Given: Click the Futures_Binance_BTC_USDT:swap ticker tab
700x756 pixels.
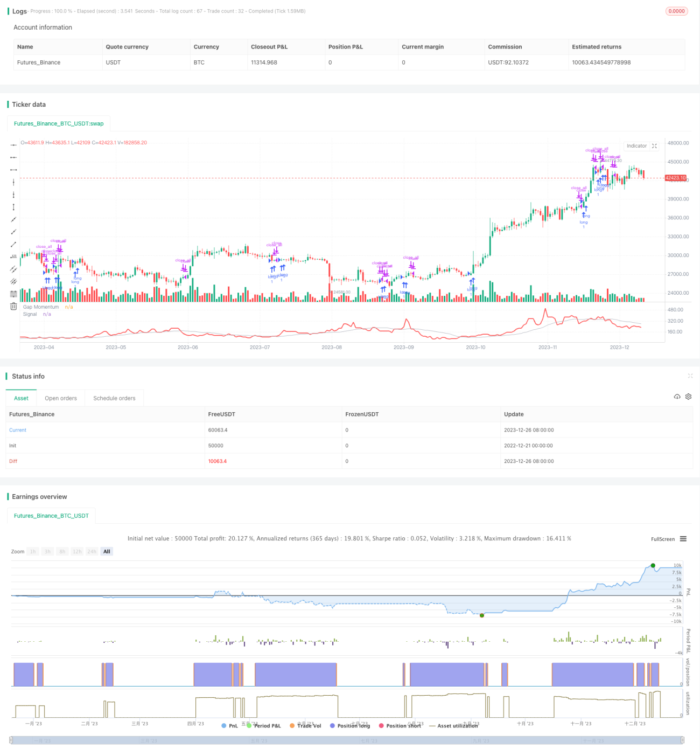Looking at the screenshot, I should pyautogui.click(x=59, y=123).
